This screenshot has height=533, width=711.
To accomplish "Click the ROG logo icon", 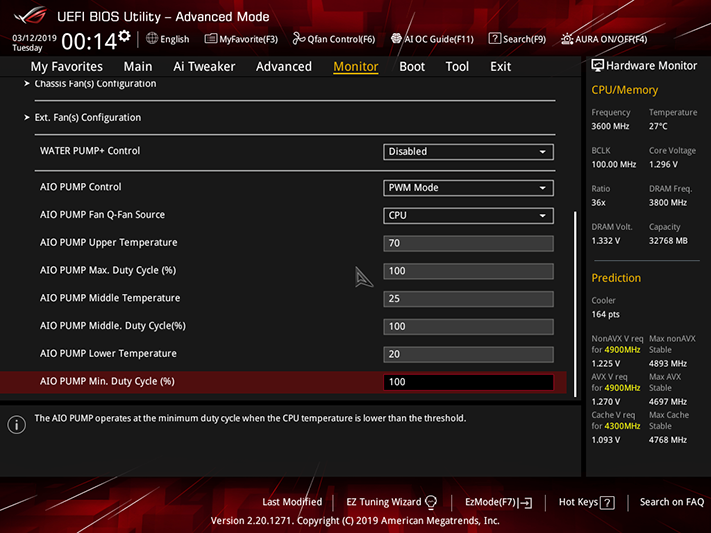I will [x=30, y=16].
